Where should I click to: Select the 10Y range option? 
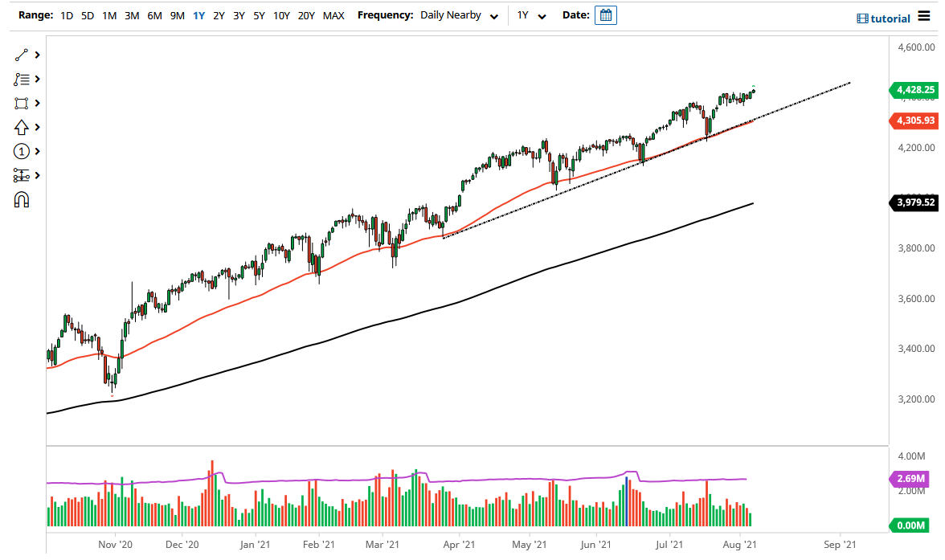(281, 14)
